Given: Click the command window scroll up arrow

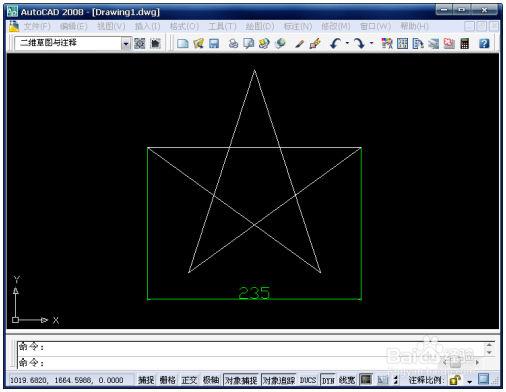Looking at the screenshot, I should [489, 345].
